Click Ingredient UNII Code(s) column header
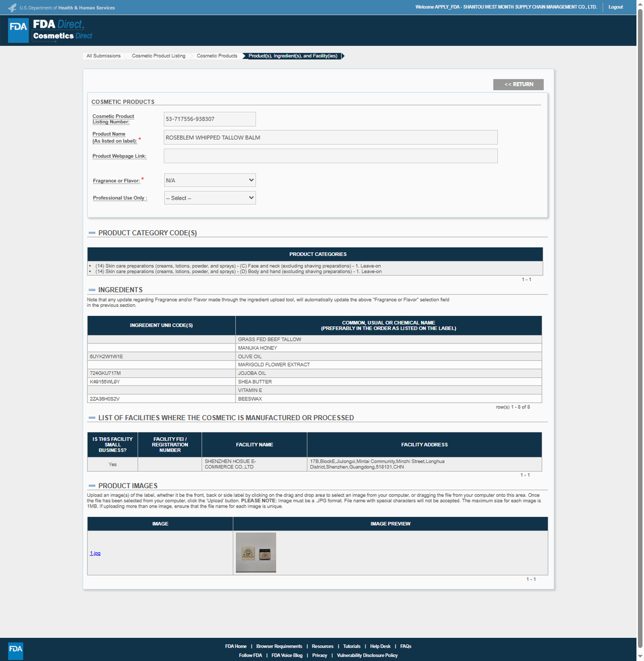The image size is (644, 661). point(162,326)
